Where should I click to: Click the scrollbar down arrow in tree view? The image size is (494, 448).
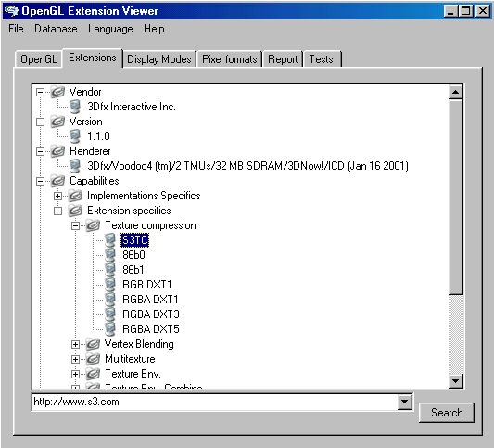click(x=455, y=381)
